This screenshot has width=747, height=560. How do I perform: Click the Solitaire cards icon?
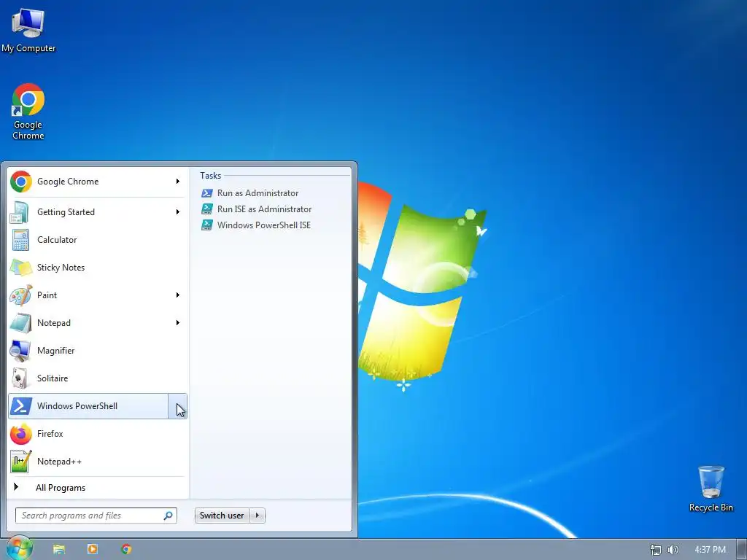[x=20, y=378]
